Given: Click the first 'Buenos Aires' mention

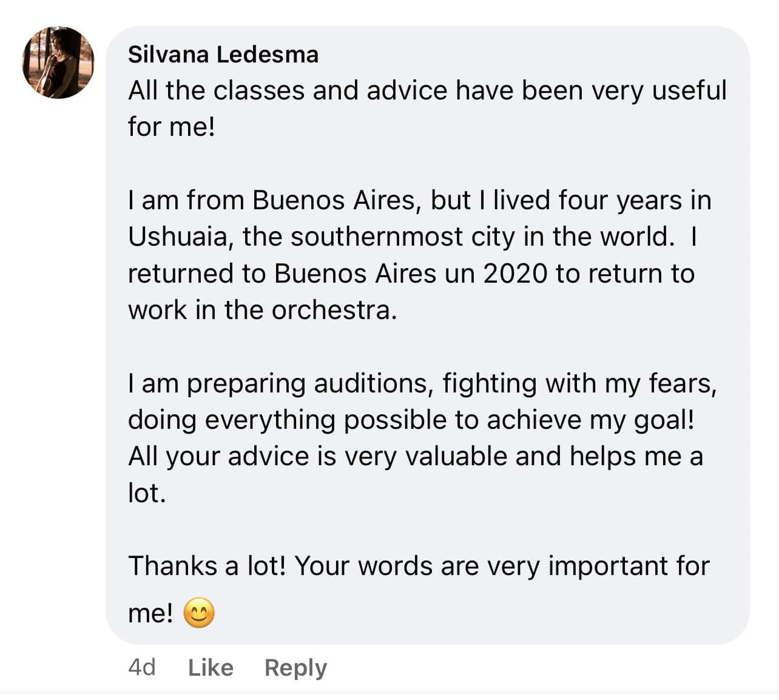Looking at the screenshot, I should click(333, 200).
